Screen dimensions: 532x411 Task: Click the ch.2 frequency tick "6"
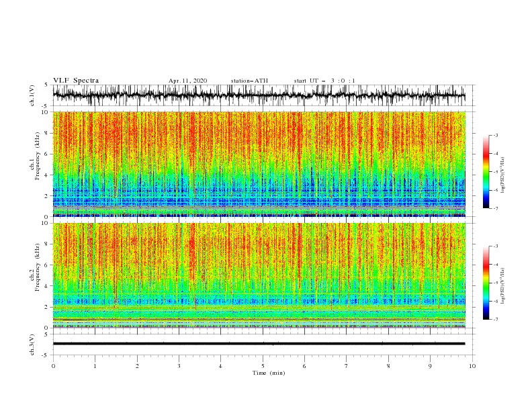(46, 265)
